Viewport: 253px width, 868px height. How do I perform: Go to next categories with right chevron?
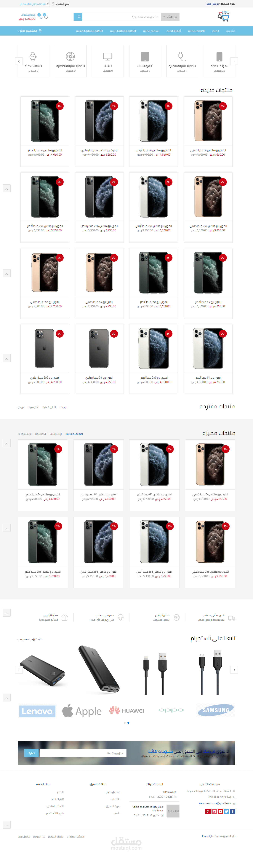(x=234, y=61)
